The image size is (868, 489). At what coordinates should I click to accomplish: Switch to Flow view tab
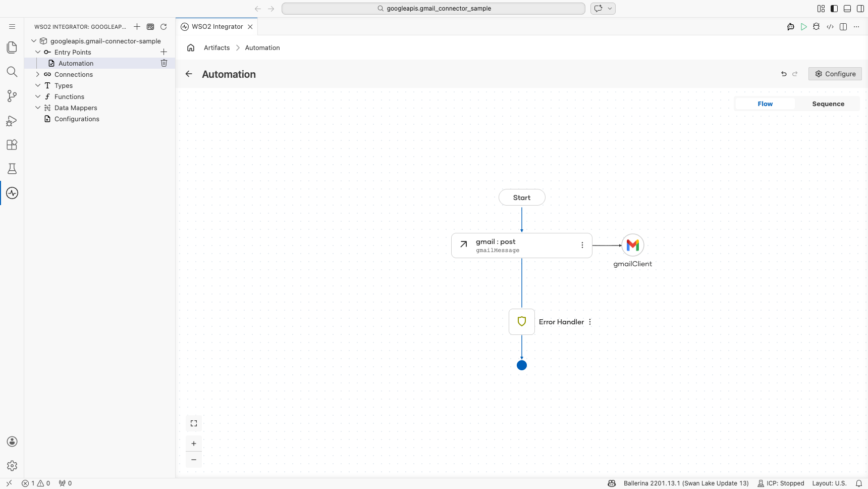tap(765, 104)
